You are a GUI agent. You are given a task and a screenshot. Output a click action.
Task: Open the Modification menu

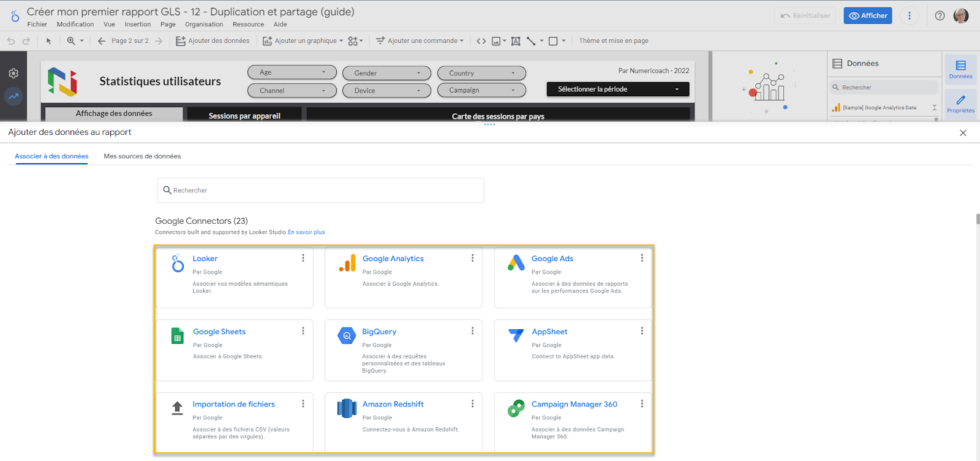click(75, 25)
